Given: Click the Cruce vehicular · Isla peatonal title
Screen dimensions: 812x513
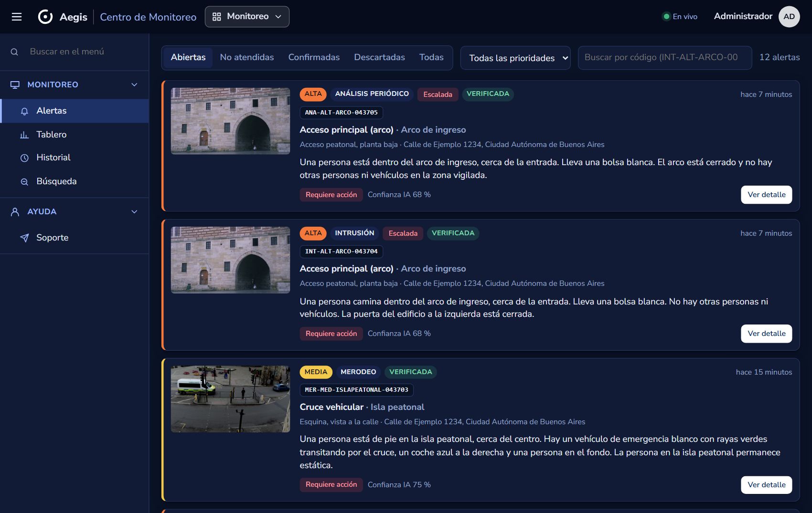Looking at the screenshot, I should (362, 407).
